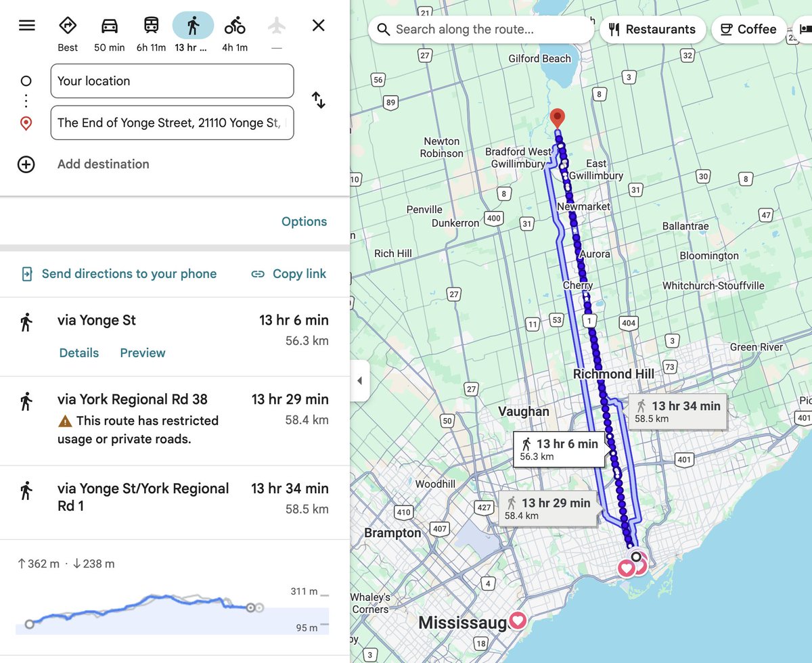Click Search along the route box
The height and width of the screenshot is (663, 812).
coord(481,29)
